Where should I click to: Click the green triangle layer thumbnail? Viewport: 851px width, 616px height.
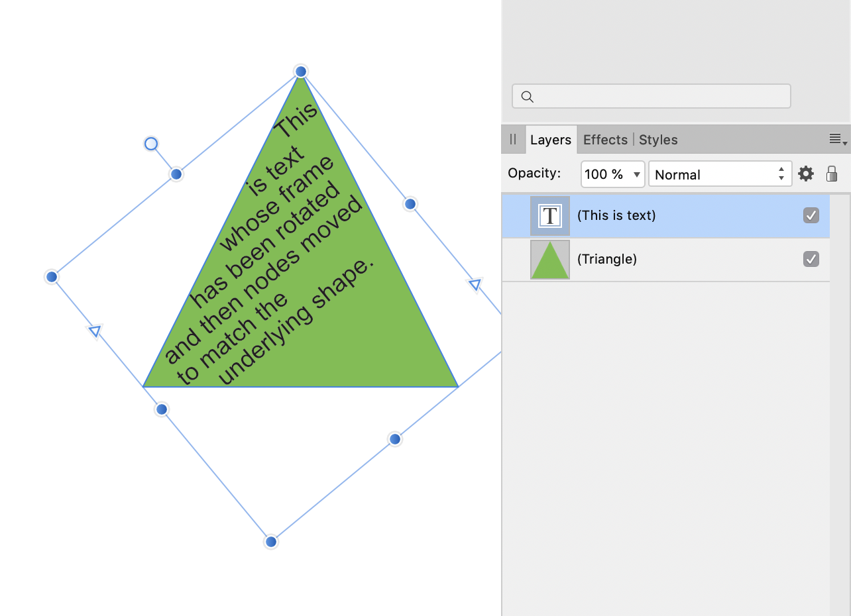pyautogui.click(x=550, y=260)
